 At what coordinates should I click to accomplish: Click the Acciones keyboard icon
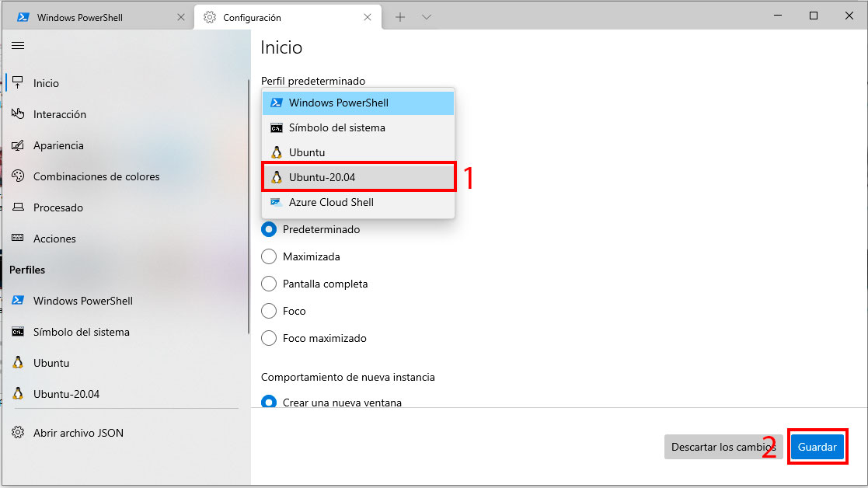click(x=18, y=238)
